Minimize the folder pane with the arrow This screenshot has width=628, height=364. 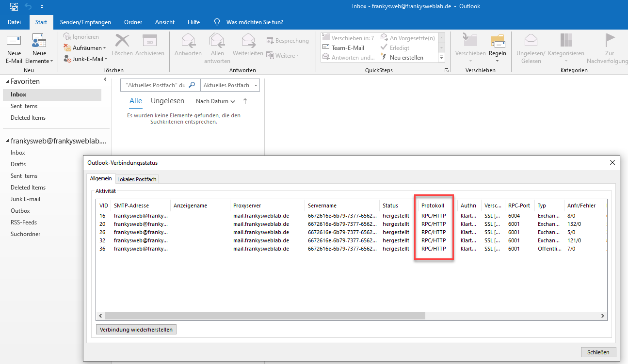[105, 79]
